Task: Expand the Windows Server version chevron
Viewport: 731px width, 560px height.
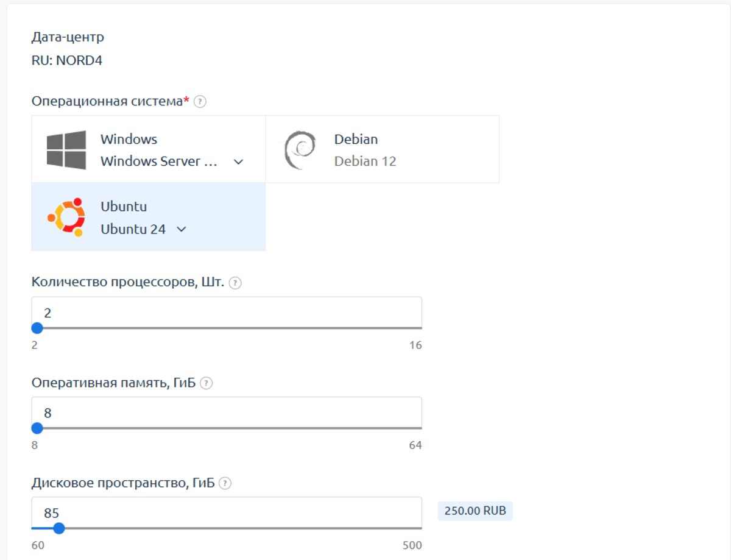Action: (x=239, y=161)
